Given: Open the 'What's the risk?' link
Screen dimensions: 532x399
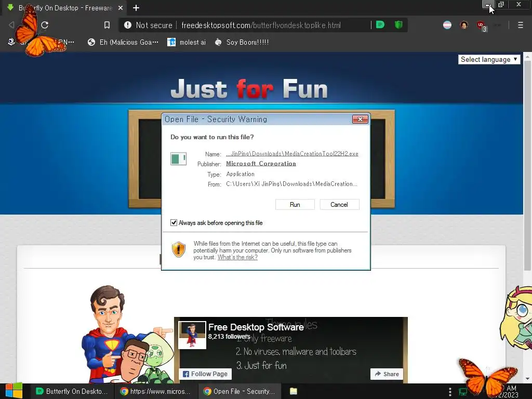Looking at the screenshot, I should point(237,257).
